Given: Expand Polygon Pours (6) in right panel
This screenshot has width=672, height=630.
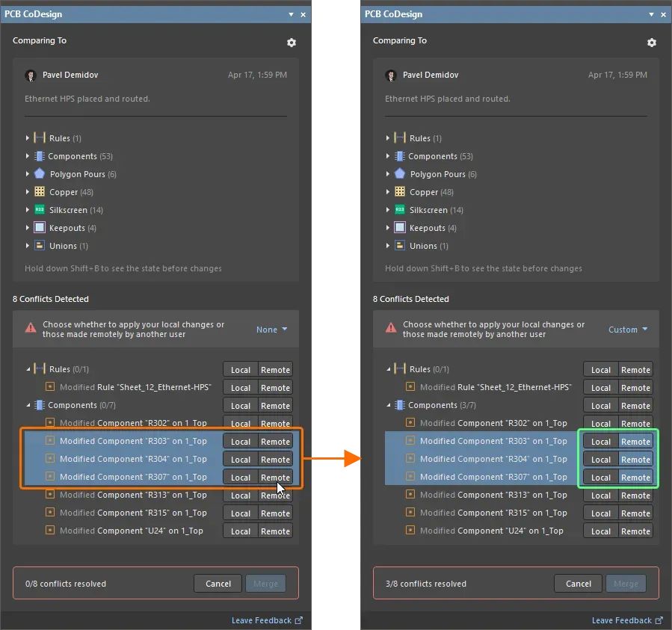Looking at the screenshot, I should coord(387,173).
